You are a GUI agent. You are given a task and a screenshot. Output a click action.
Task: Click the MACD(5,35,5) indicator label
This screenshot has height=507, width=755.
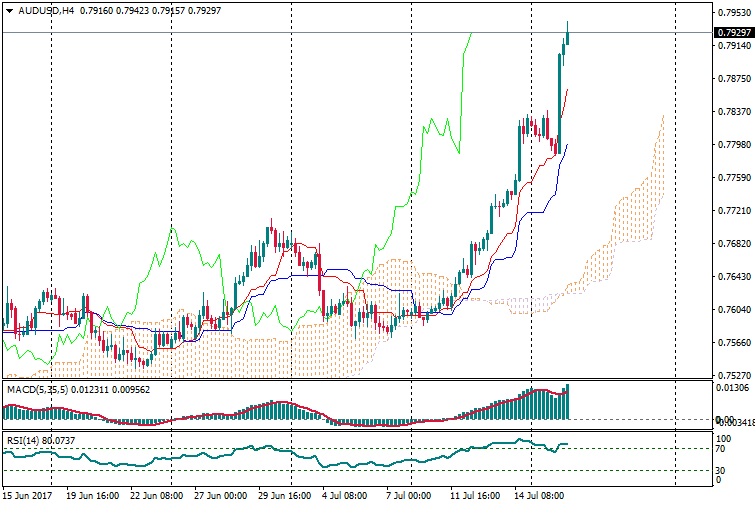click(35, 389)
